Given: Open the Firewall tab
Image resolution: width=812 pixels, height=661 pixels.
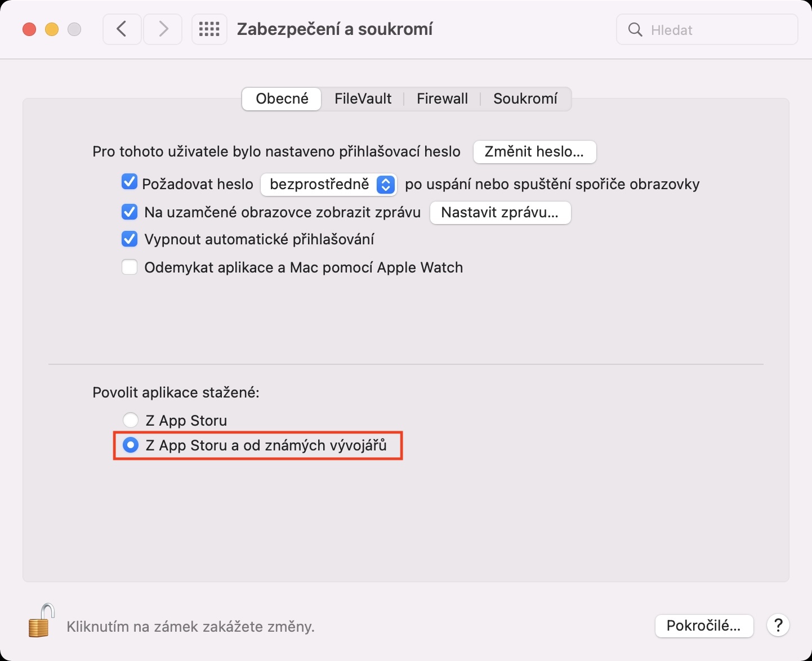Looking at the screenshot, I should 442,99.
